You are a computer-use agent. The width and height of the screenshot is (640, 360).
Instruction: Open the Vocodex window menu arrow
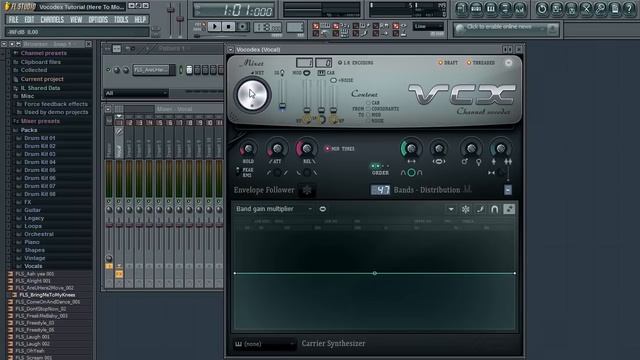click(x=231, y=49)
